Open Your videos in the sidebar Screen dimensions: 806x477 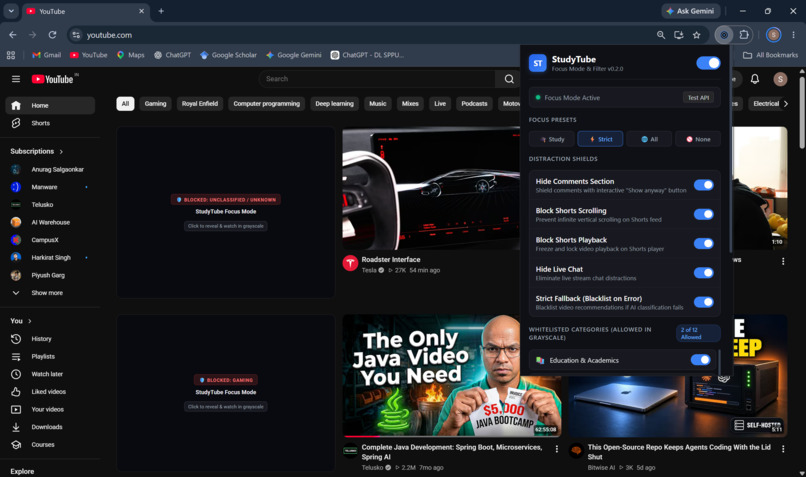point(50,409)
